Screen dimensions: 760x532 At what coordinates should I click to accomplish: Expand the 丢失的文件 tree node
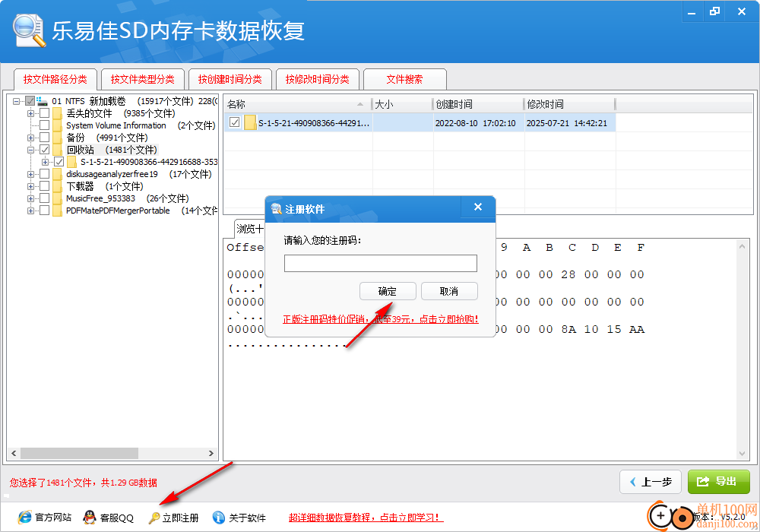pyautogui.click(x=30, y=113)
